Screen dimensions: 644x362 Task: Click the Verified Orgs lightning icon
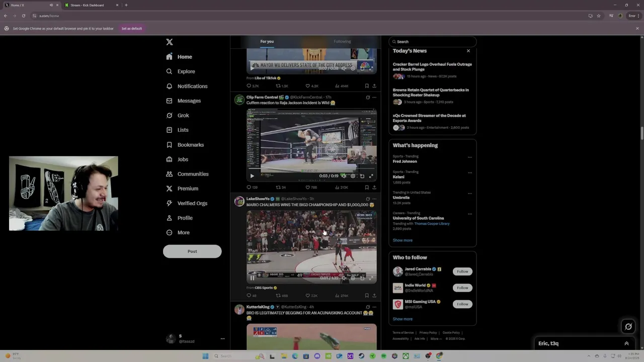pos(169,203)
